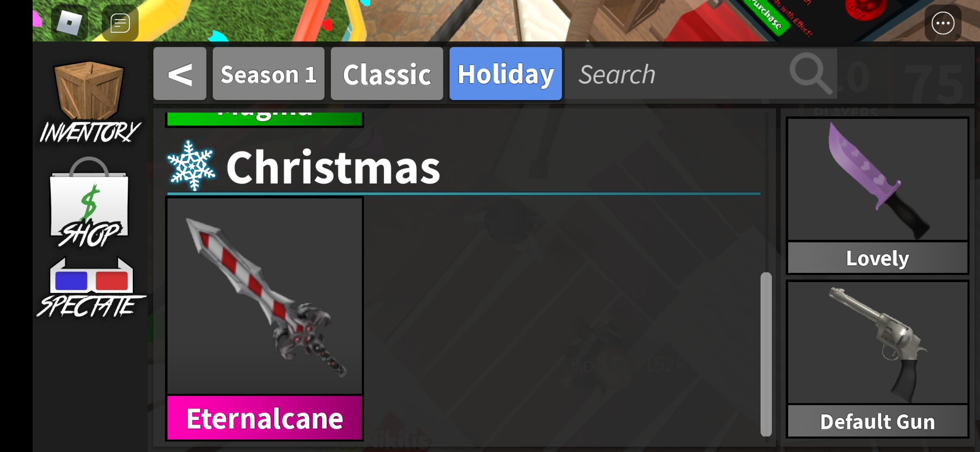Viewport: 980px width, 452px height.
Task: Open the chat window icon
Action: click(120, 23)
